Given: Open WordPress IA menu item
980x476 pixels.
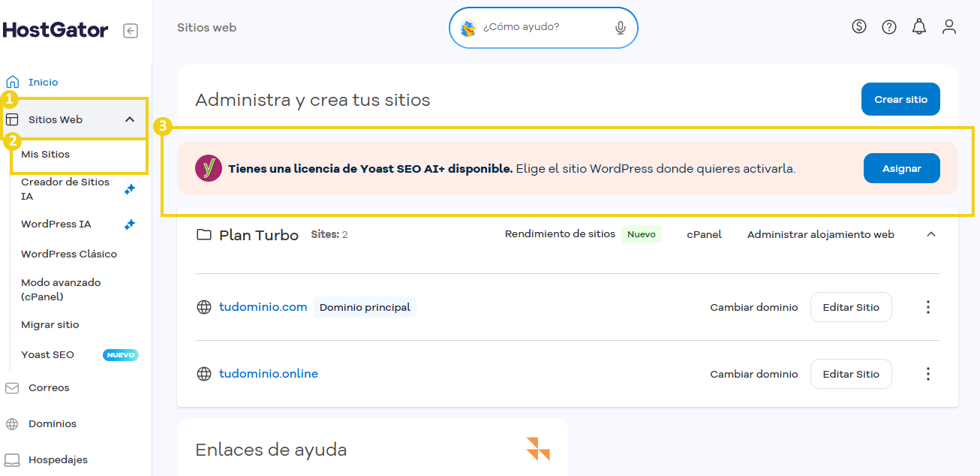Looking at the screenshot, I should tap(56, 224).
